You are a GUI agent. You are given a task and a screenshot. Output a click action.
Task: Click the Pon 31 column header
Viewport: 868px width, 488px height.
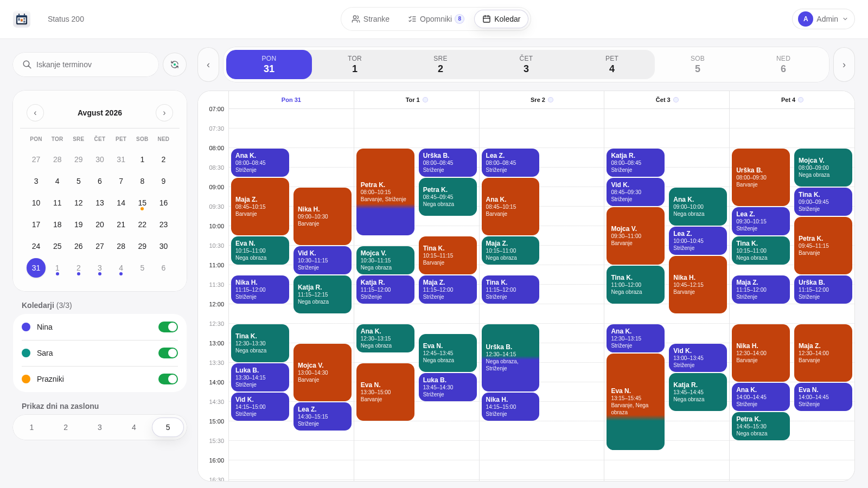pos(291,100)
